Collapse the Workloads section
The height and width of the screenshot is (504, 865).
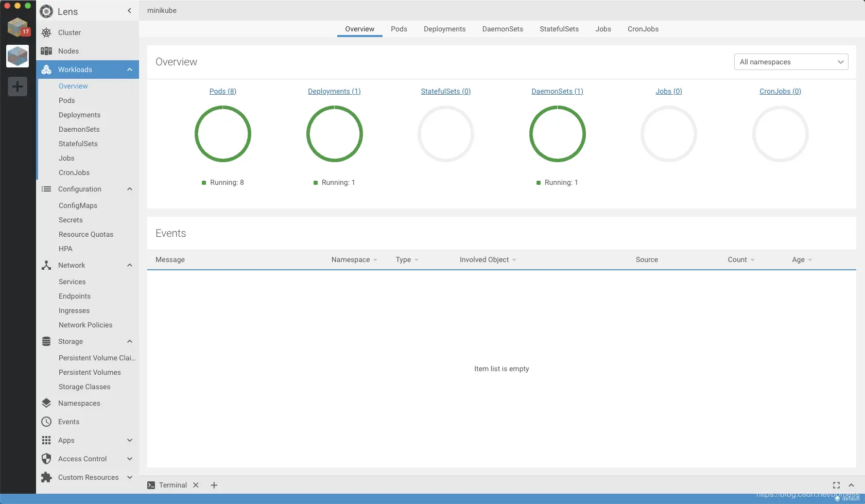130,69
